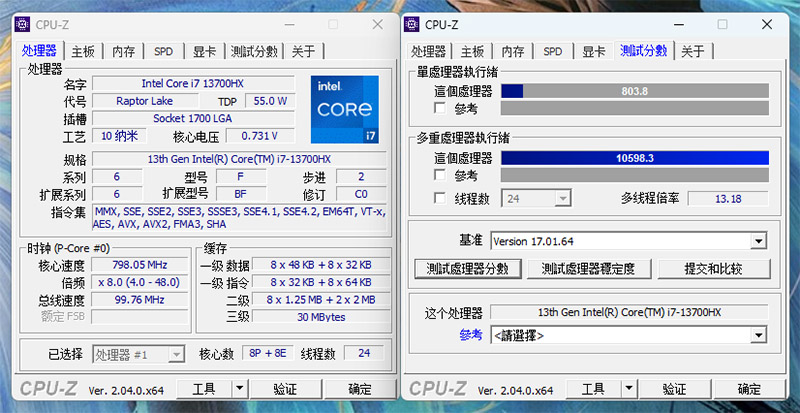This screenshot has width=800, height=413.
Task: Click the 三级 cache value 30 MBytes
Action: pos(321,317)
